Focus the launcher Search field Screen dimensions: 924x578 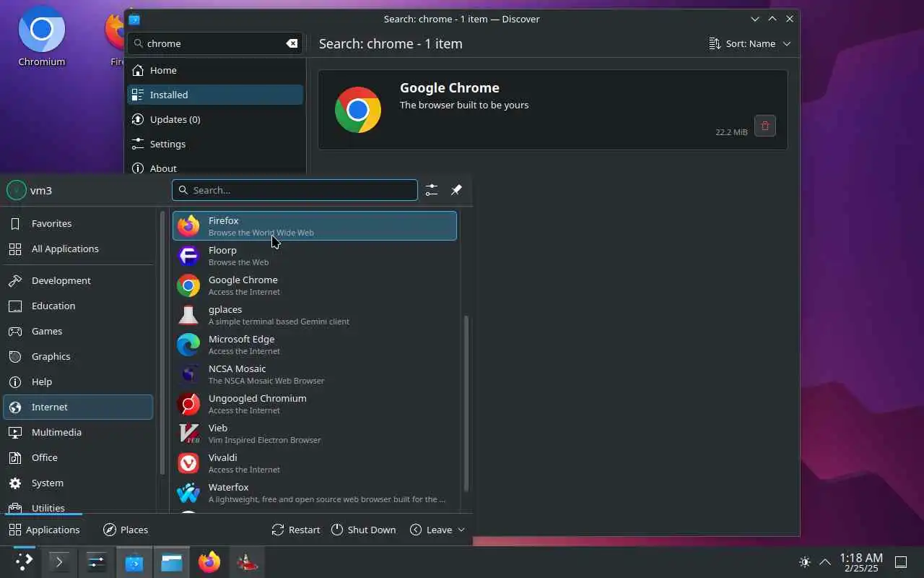coord(295,190)
